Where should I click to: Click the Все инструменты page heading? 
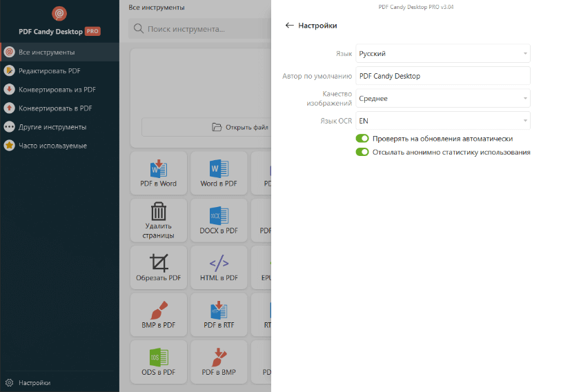pos(157,7)
